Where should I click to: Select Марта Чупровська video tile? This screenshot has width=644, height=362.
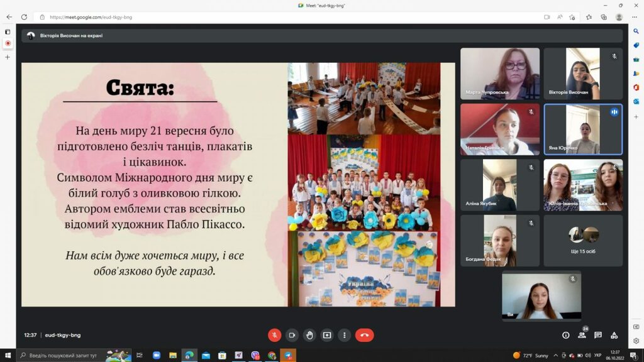coord(500,74)
